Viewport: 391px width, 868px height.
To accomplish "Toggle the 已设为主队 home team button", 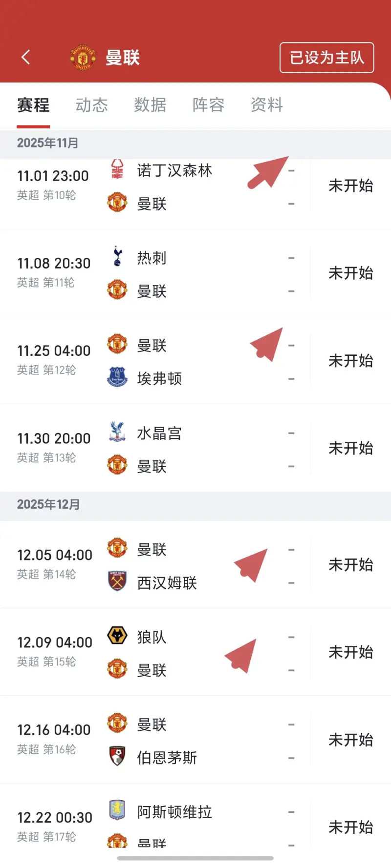I will (326, 58).
